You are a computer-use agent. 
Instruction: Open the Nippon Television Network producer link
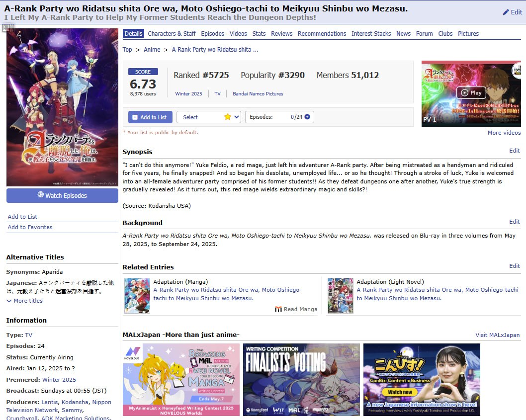tap(59, 406)
